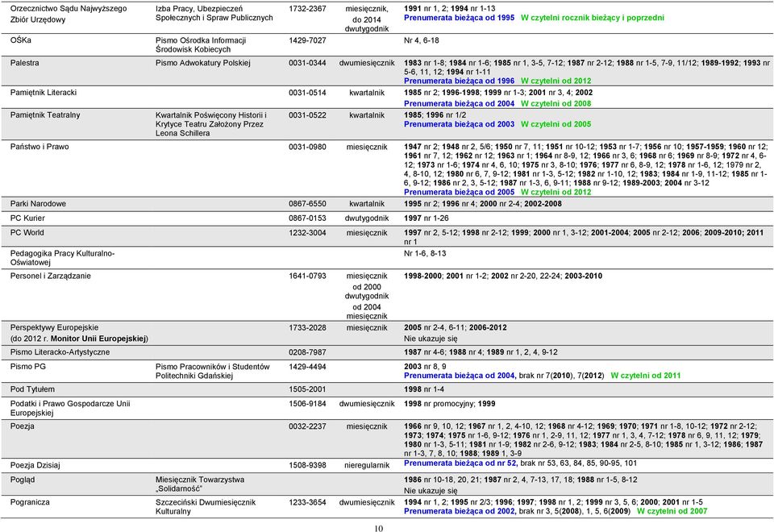Screen dimensions: 774x532
Task: Click 'Prenumerata bieżąca od 2004' text
Action: 459,104
